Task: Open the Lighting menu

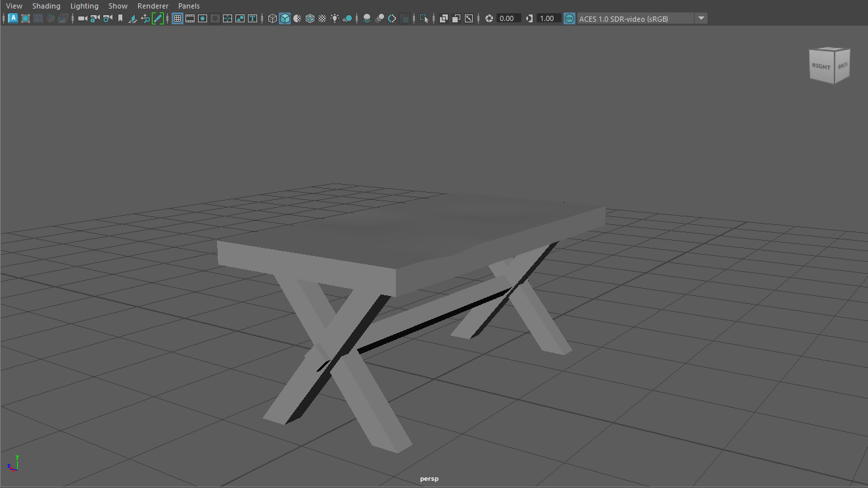Action: coord(84,6)
